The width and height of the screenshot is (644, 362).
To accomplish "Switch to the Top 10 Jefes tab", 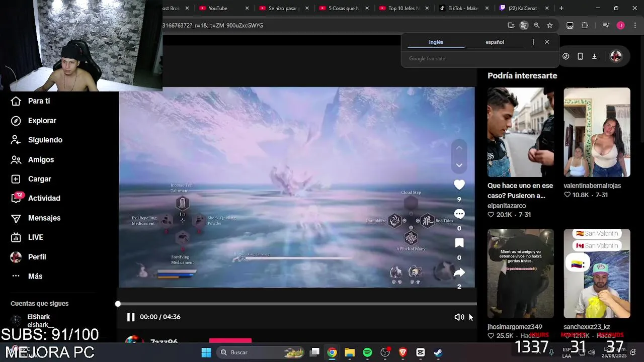I will point(404,8).
